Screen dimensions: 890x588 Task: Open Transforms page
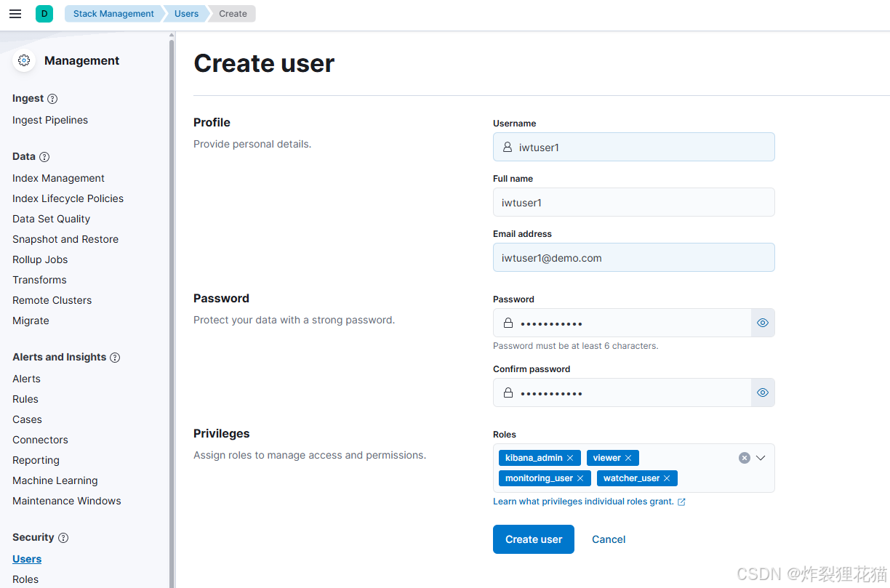39,280
